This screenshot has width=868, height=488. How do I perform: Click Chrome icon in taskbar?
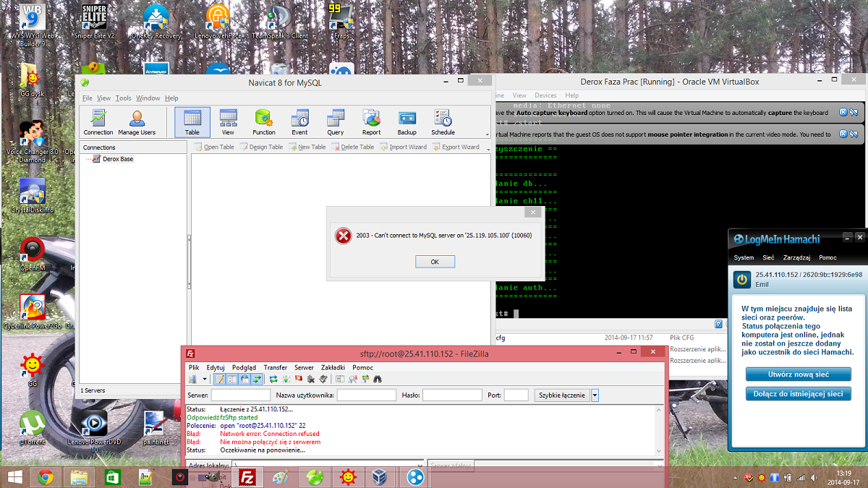(46, 477)
